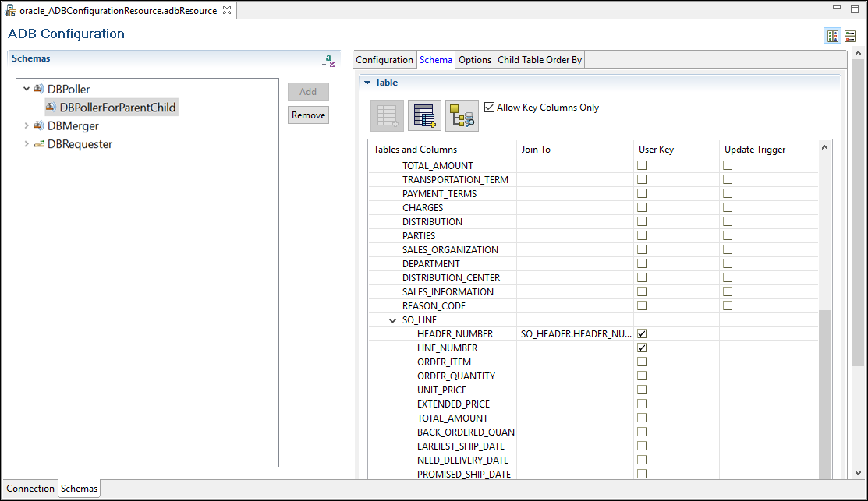Switch to the Connection bottom tab
This screenshot has height=501, width=868.
coord(30,489)
